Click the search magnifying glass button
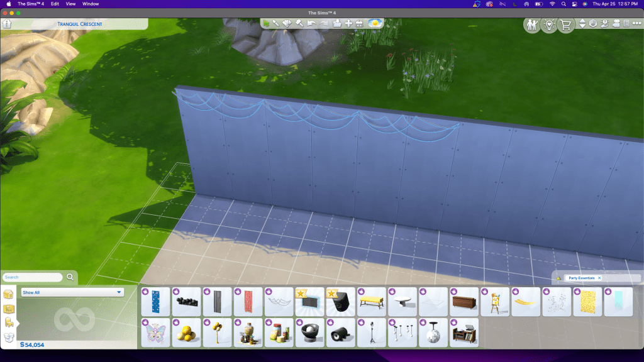644x362 pixels. point(70,277)
